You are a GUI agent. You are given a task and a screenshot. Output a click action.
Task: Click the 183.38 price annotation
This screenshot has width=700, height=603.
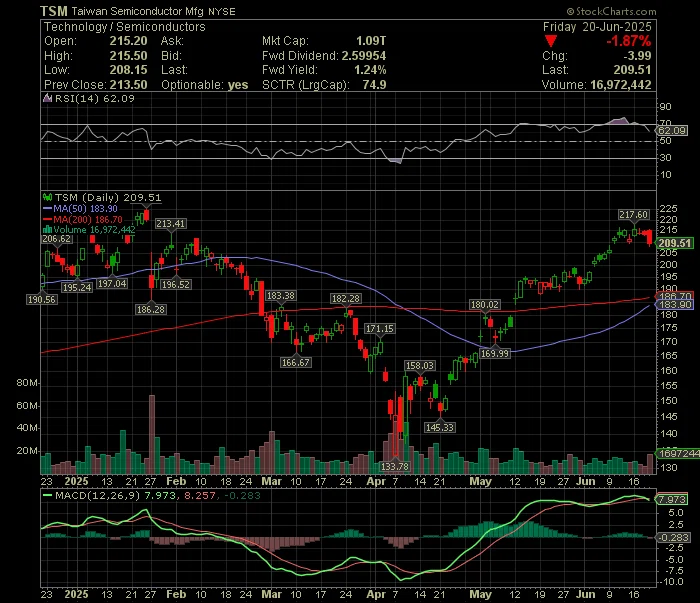pos(280,295)
